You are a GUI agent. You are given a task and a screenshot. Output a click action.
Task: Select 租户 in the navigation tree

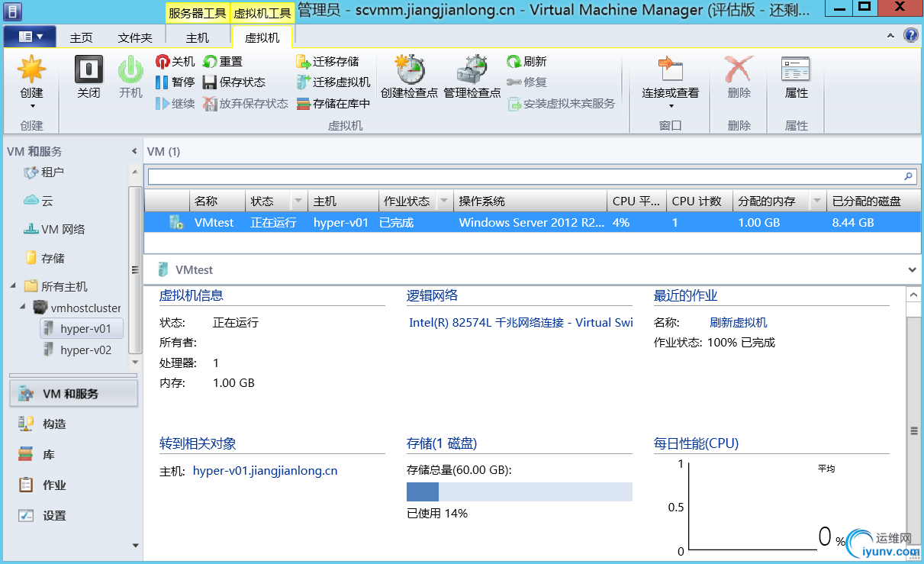44,172
